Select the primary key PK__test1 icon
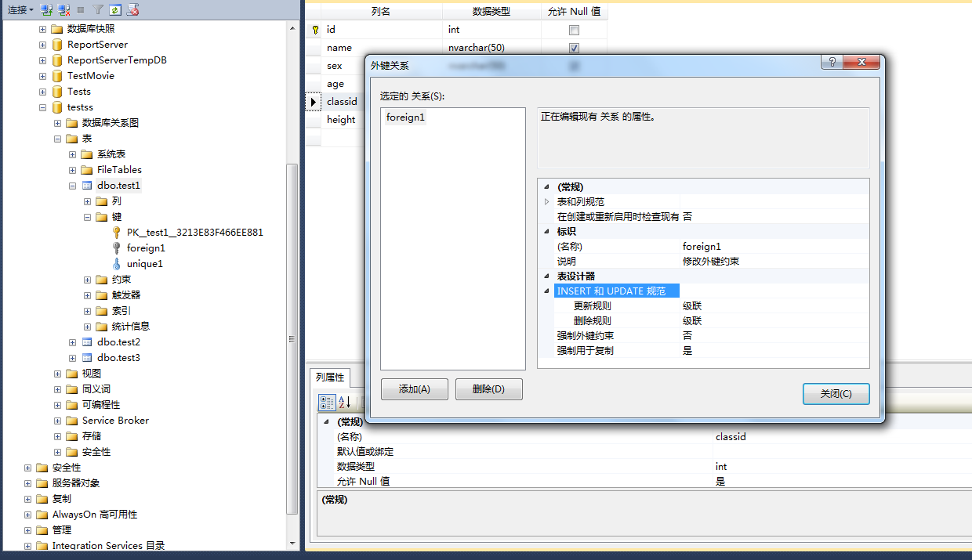 [x=117, y=233]
